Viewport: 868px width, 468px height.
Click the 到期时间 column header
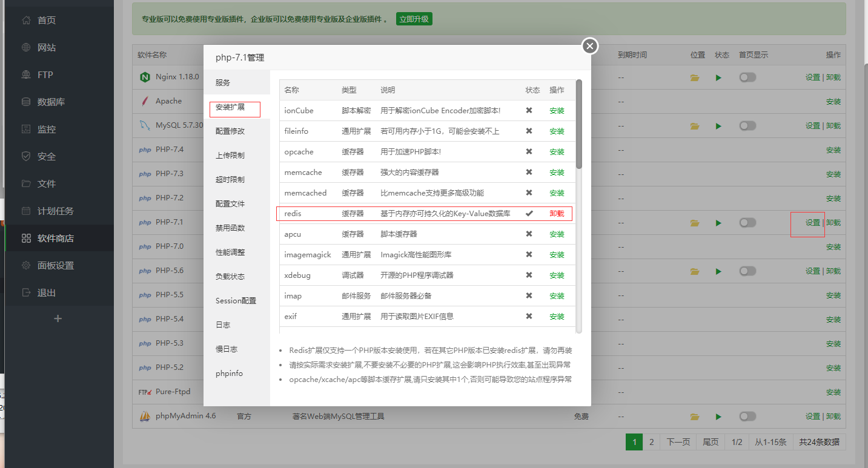632,55
